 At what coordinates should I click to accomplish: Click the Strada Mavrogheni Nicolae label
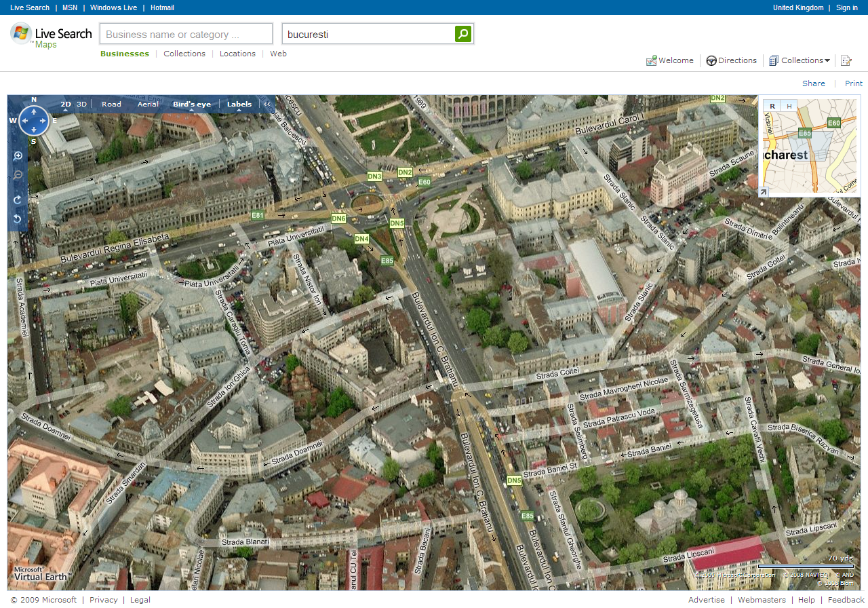pos(624,390)
